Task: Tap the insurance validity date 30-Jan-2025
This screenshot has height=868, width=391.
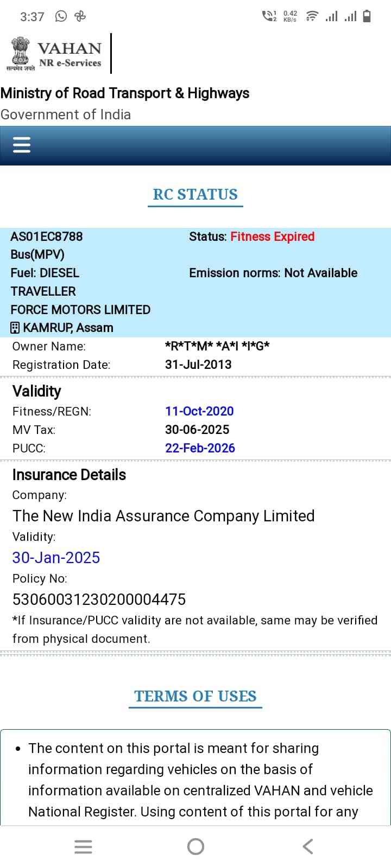Action: [x=56, y=558]
